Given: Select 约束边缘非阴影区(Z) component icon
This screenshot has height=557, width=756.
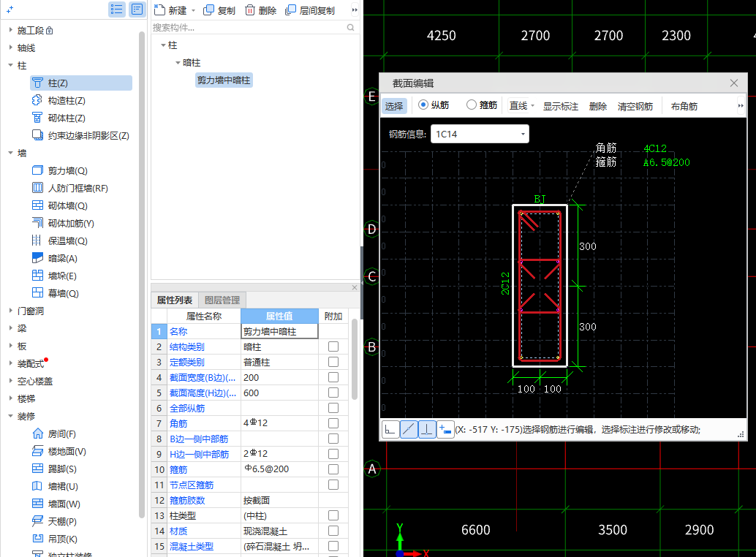Looking at the screenshot, I should pyautogui.click(x=37, y=135).
